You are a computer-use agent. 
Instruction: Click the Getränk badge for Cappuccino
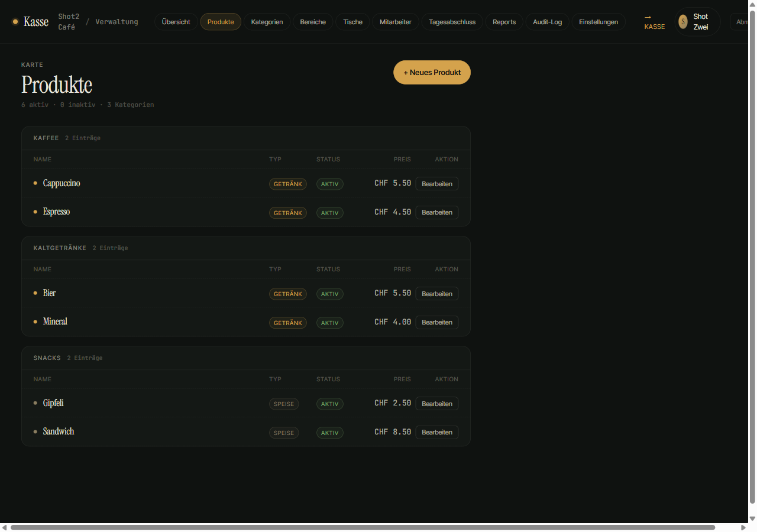(x=288, y=184)
